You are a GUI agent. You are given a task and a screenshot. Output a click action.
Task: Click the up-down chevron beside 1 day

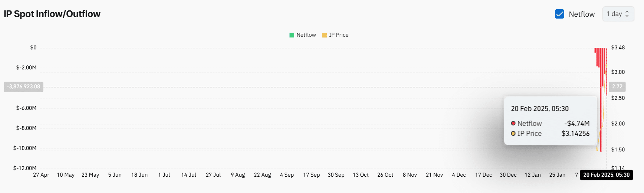coord(627,14)
